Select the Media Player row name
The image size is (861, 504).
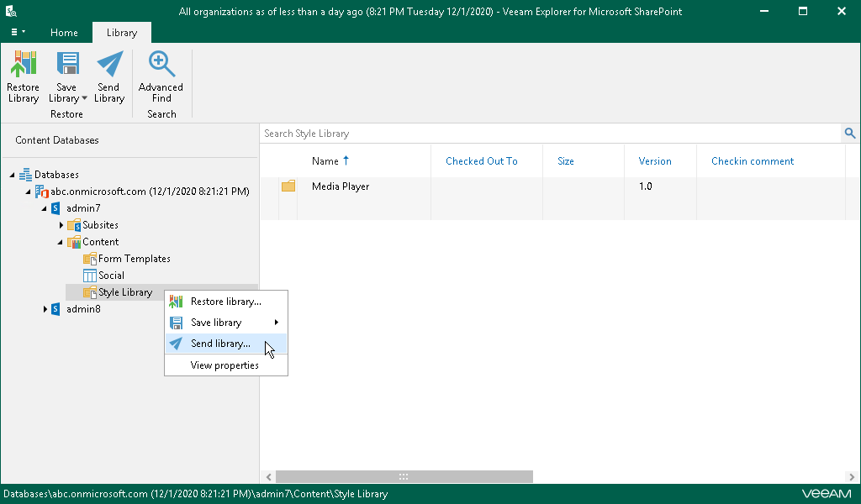(341, 186)
